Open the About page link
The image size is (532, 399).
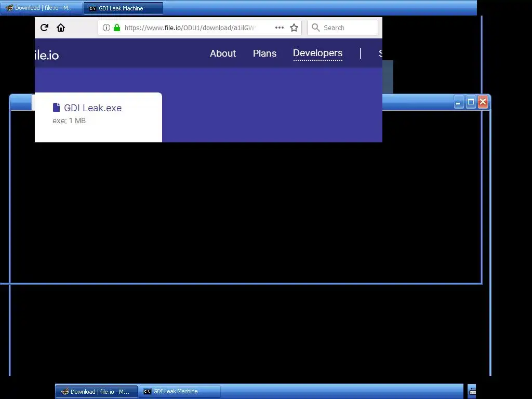[x=223, y=54]
